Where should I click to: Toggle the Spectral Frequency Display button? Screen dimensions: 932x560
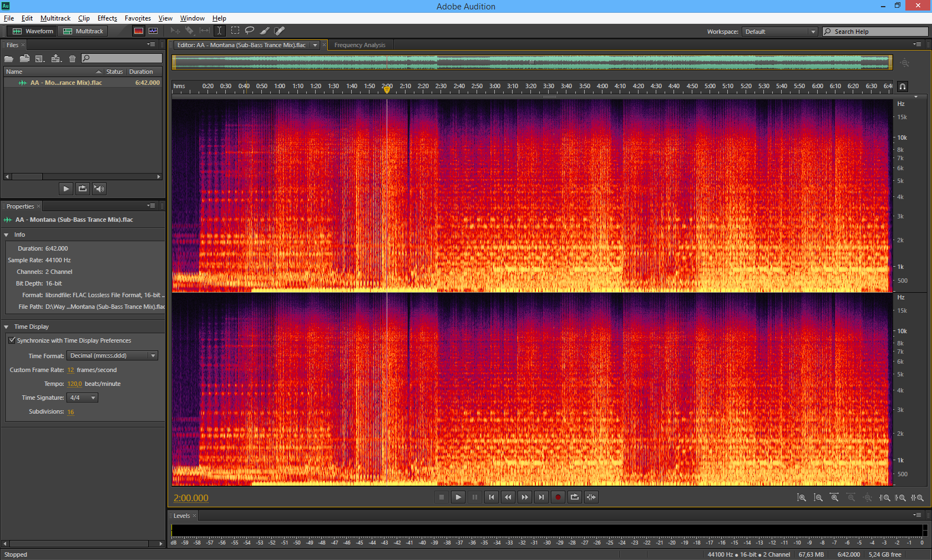pos(139,31)
